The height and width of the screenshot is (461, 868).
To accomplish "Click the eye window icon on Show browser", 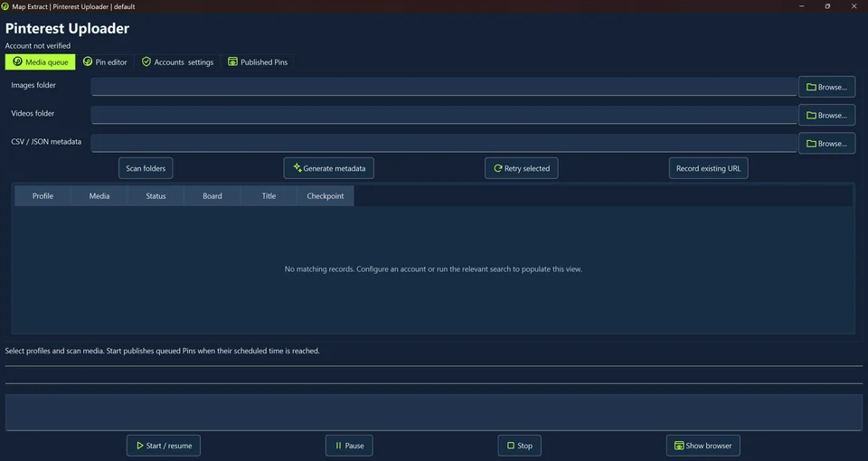I will (679, 446).
